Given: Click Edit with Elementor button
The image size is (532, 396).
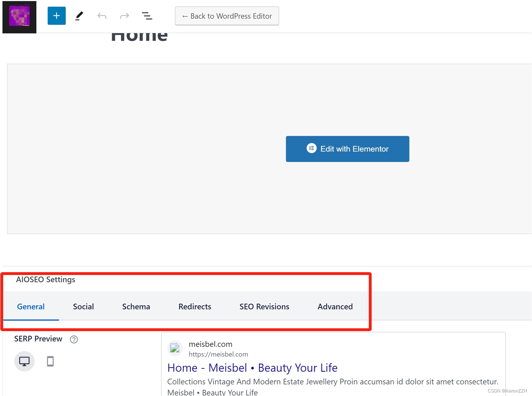Looking at the screenshot, I should [347, 149].
